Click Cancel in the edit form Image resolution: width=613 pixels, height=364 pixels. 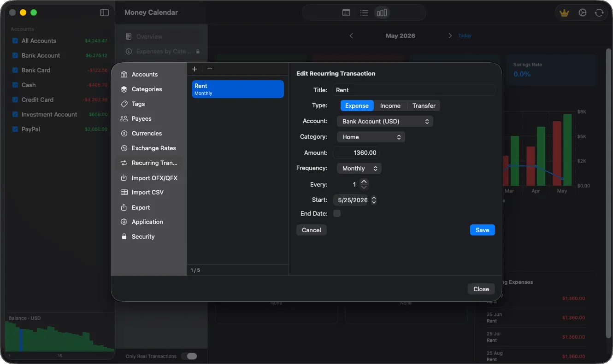coord(311,230)
